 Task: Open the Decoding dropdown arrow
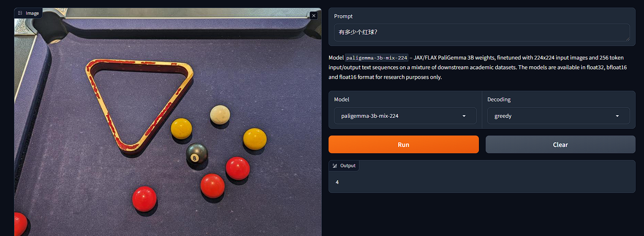coord(617,116)
